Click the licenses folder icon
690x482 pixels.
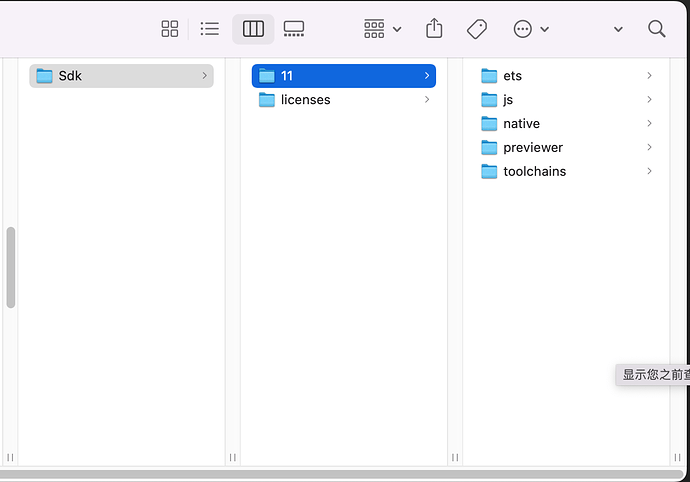point(267,100)
